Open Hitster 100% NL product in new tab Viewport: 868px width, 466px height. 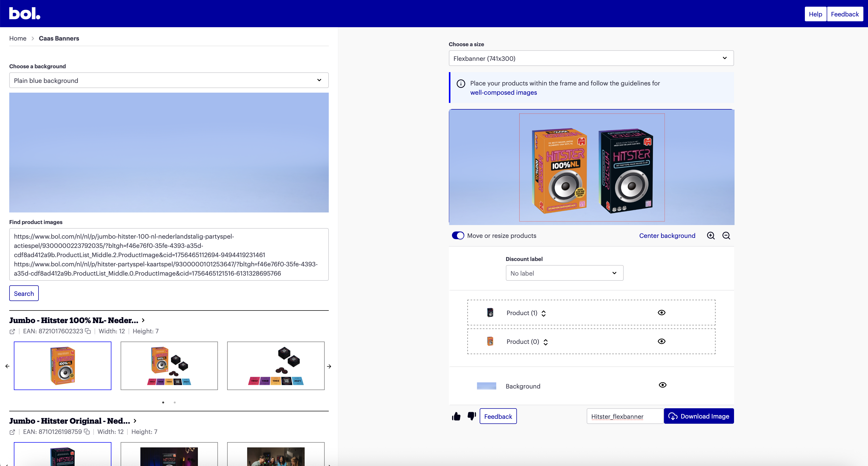pos(12,332)
